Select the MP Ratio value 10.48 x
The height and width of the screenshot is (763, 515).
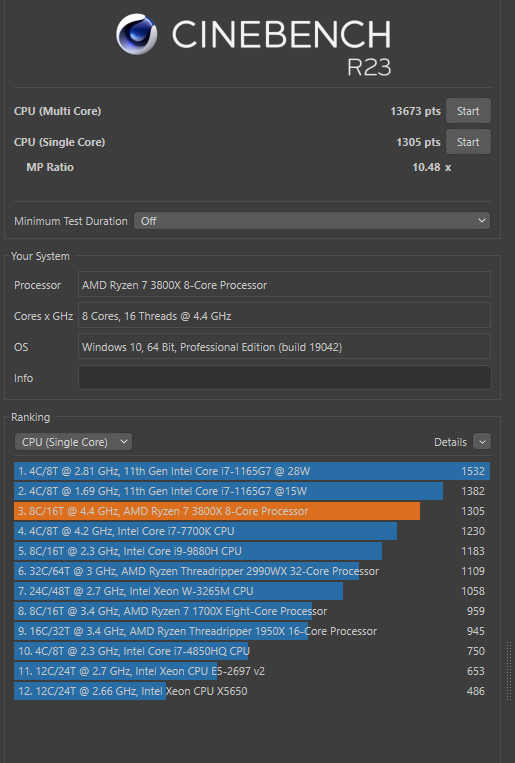[431, 167]
